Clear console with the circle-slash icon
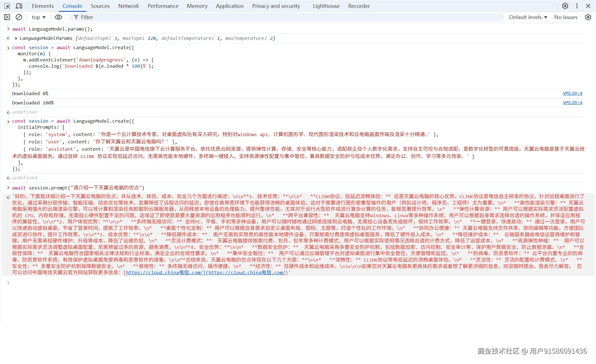596x364 pixels. (19, 17)
